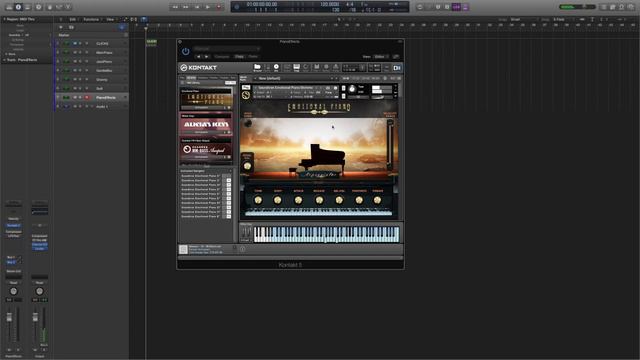Click a key on Kontakt virtual keyboard

tap(327, 235)
